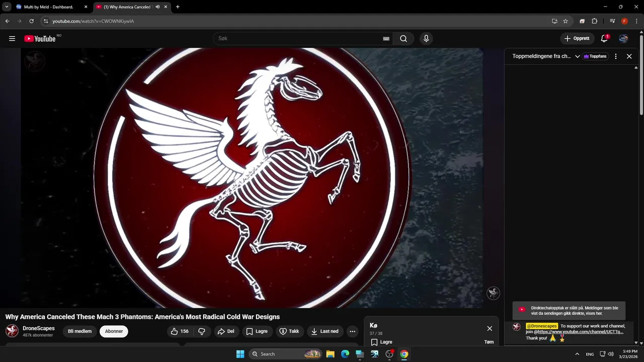644x362 pixels.
Task: Click the DroneScapes channel avatar
Action: coord(12,331)
